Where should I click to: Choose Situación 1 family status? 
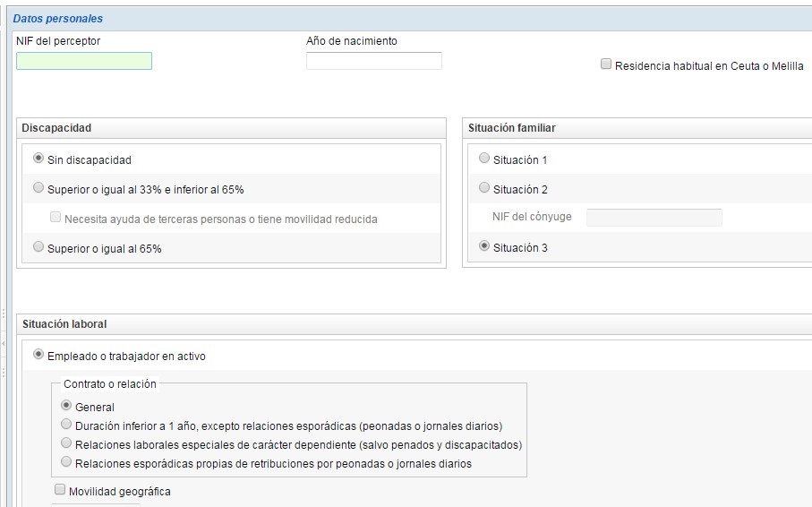point(484,159)
